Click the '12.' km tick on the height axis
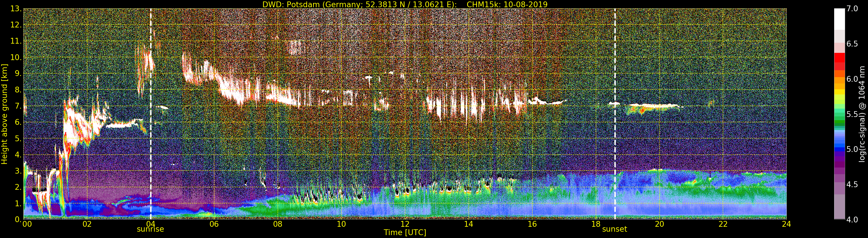Image resolution: width=868 pixels, height=238 pixels. point(16,25)
